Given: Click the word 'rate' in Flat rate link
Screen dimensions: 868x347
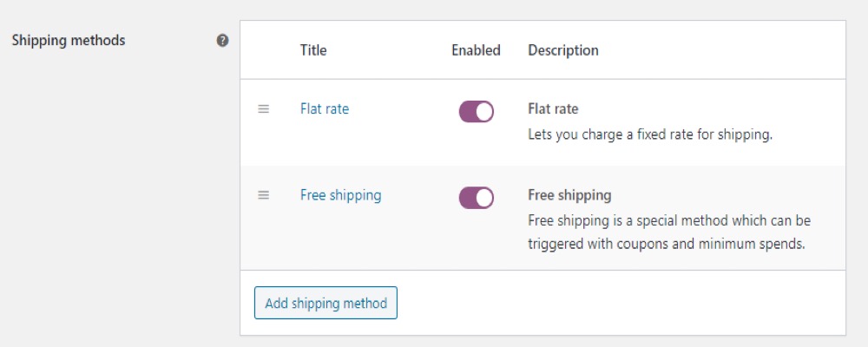Looking at the screenshot, I should [339, 109].
